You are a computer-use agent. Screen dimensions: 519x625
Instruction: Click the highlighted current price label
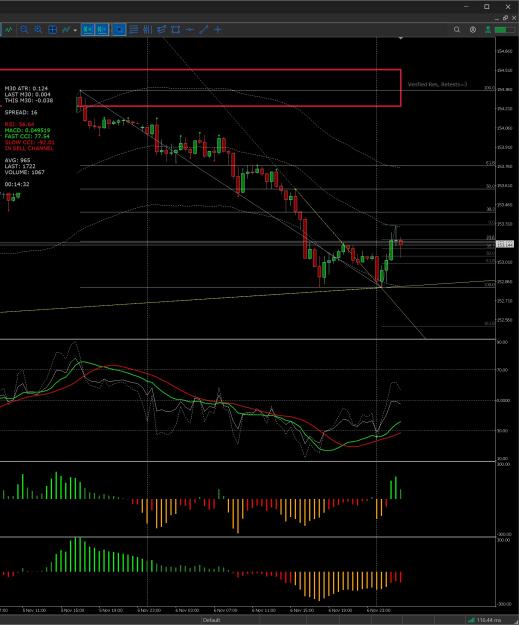point(505,244)
